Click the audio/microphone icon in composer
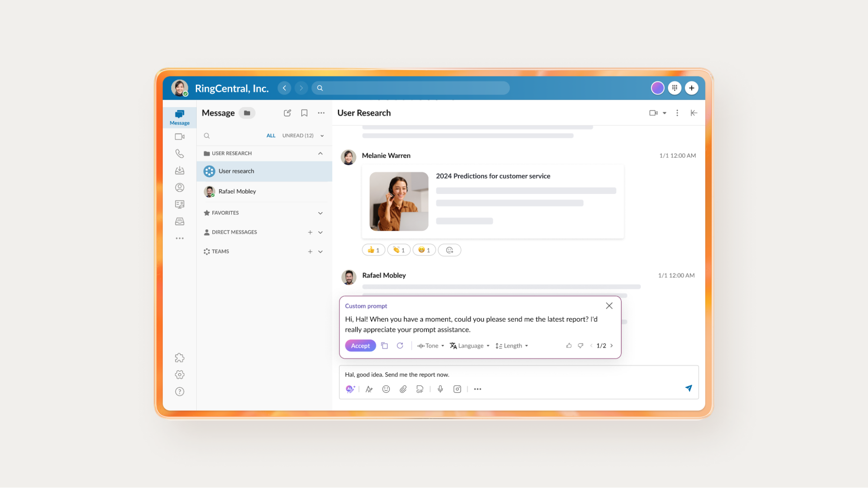The height and width of the screenshot is (488, 868). (x=439, y=389)
